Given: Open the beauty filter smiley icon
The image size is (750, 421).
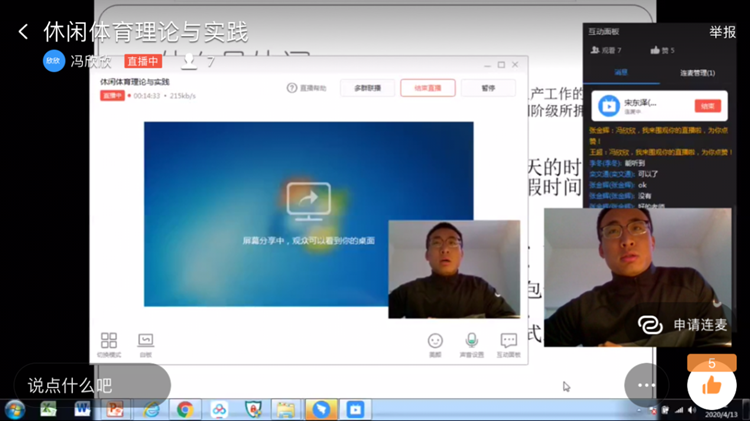Looking at the screenshot, I should pos(435,342).
